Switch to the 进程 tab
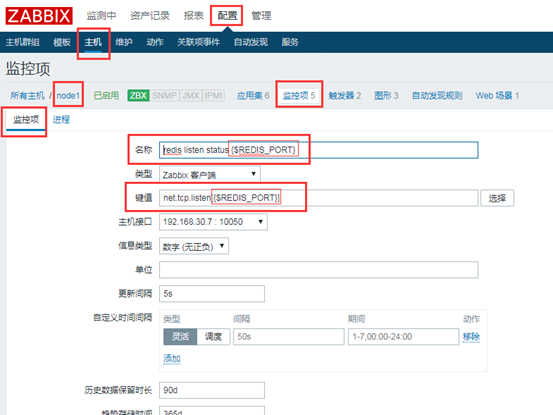The width and height of the screenshot is (553, 415). [61, 120]
